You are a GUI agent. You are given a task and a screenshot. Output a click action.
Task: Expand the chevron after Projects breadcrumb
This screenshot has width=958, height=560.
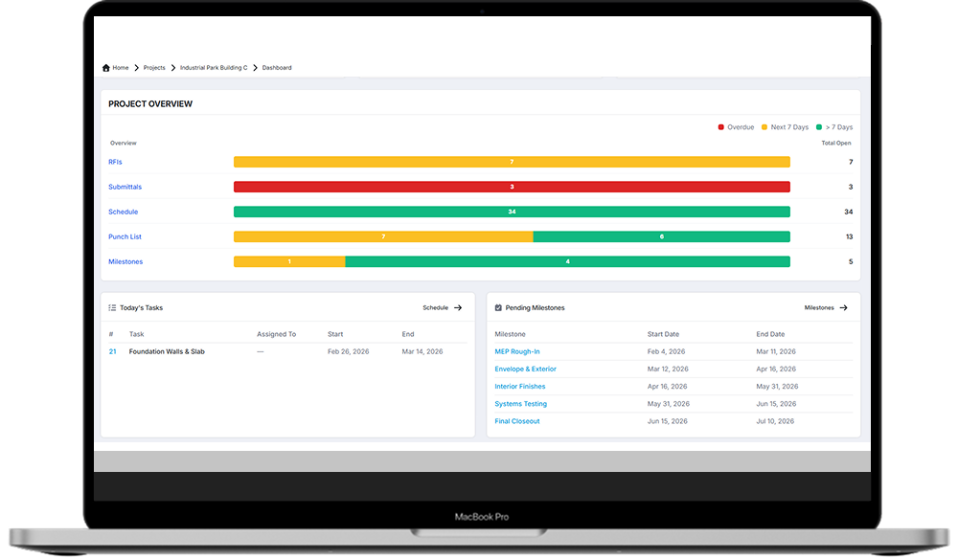tap(172, 67)
